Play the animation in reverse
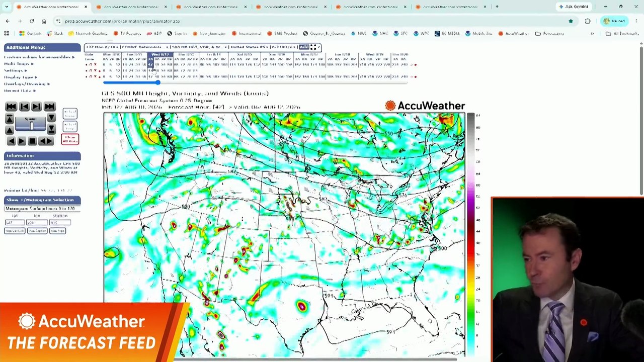The height and width of the screenshot is (362, 644). coord(11,141)
